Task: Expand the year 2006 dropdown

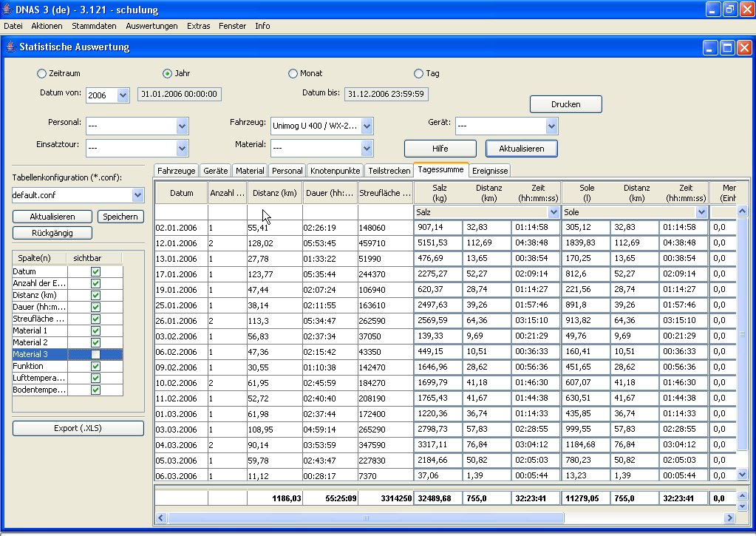Action: pos(124,95)
